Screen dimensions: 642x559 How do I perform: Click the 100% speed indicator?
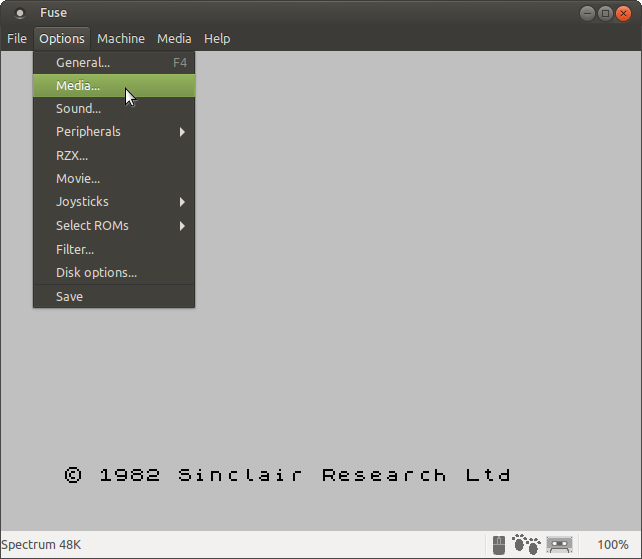point(613,545)
